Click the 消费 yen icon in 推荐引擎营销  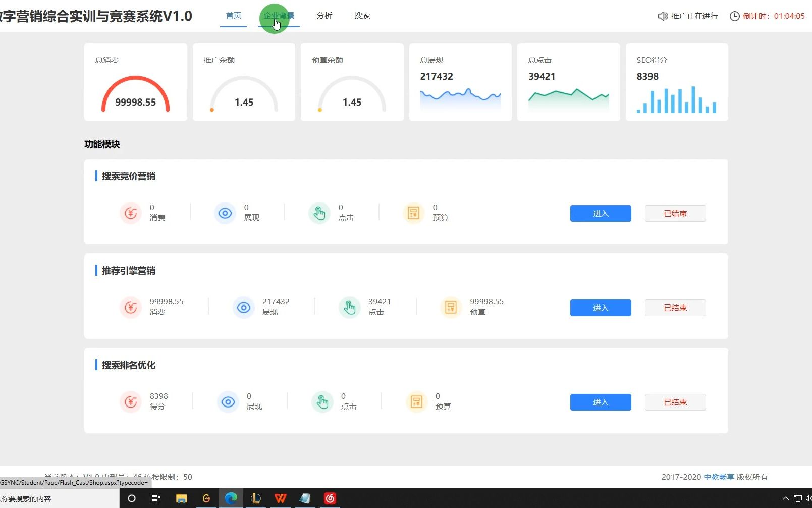pos(131,308)
